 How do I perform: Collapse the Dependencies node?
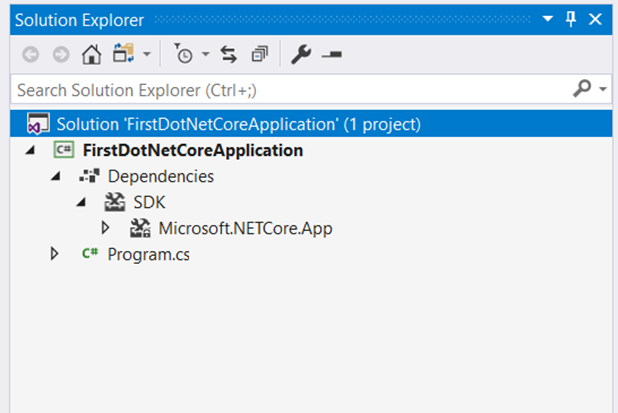click(56, 177)
